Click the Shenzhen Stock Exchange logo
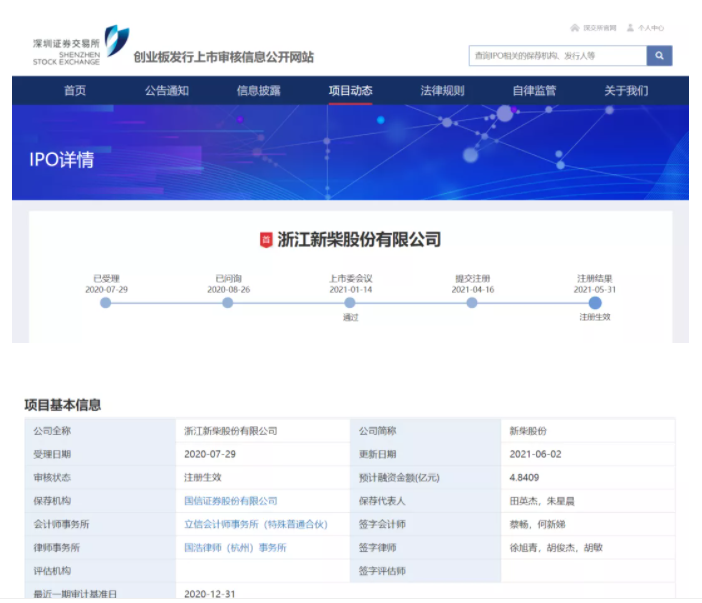 81,45
